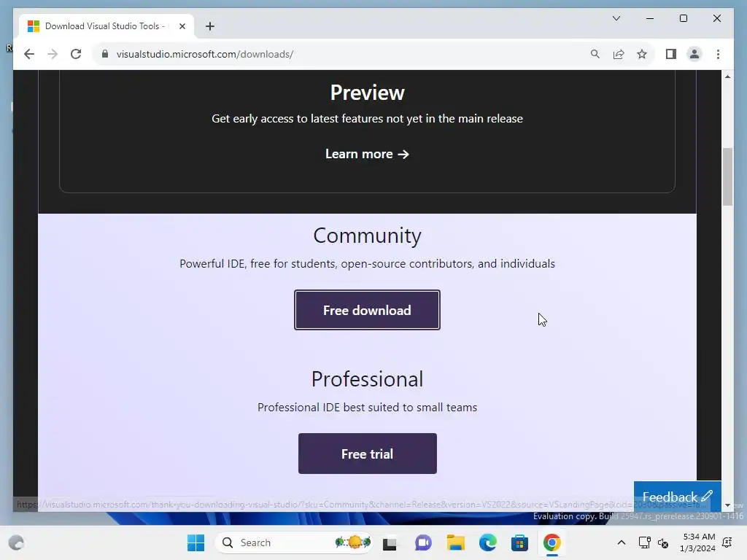This screenshot has width=747, height=560.
Task: Click "Get early access to latest features" text
Action: pyautogui.click(x=368, y=119)
